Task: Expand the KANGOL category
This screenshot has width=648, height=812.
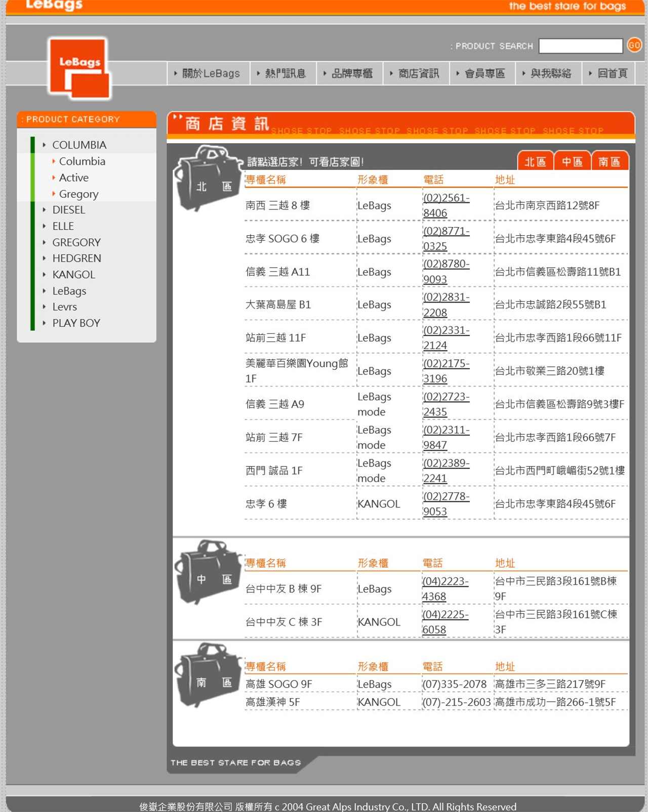Action: 73,275
